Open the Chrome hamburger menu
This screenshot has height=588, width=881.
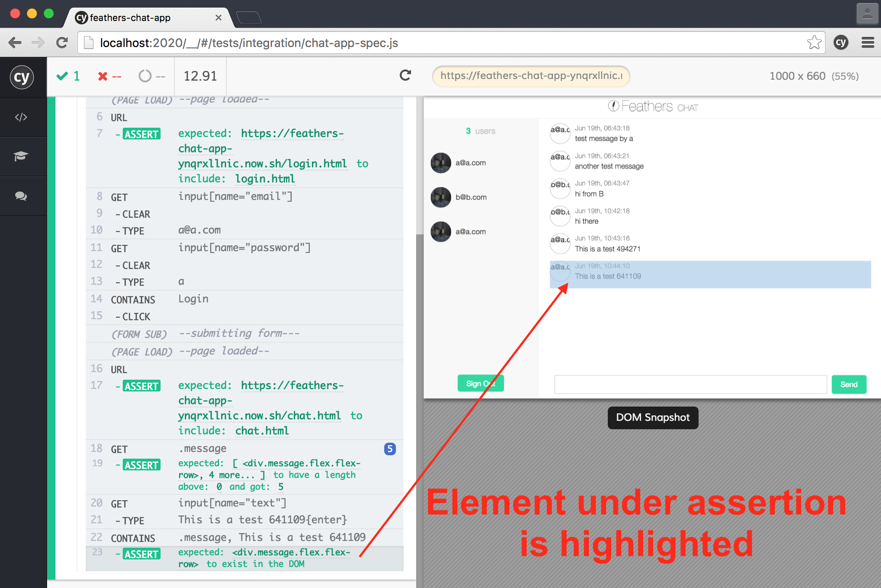tap(868, 42)
